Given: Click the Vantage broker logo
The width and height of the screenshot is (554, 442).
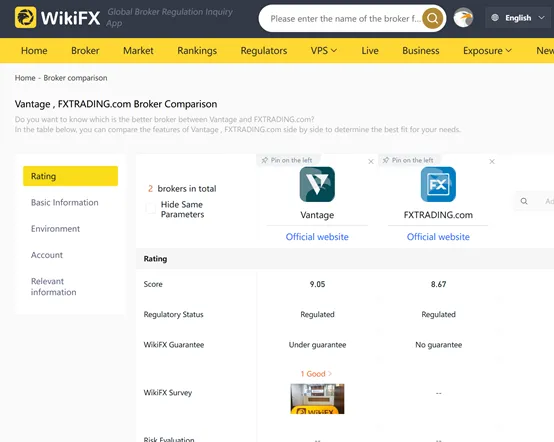Looking at the screenshot, I should pyautogui.click(x=317, y=184).
